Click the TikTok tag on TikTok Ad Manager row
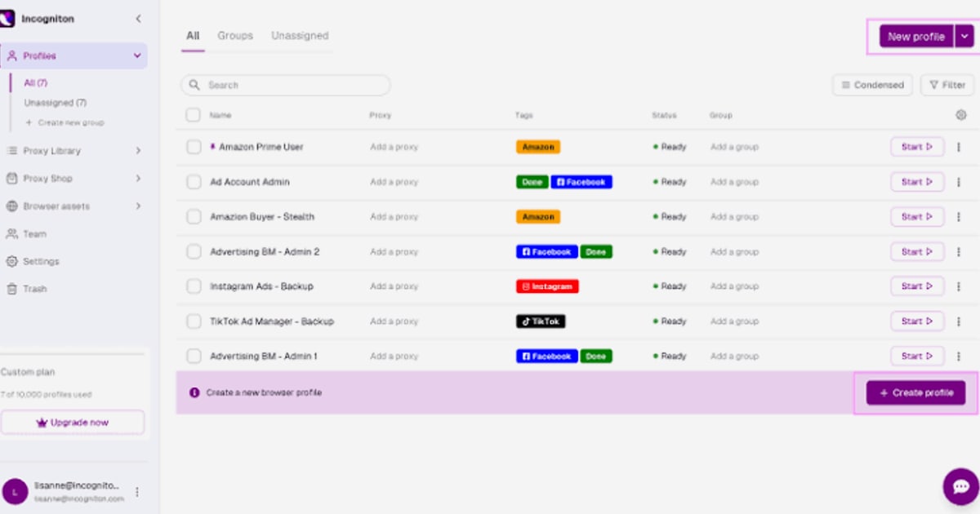Image resolution: width=980 pixels, height=514 pixels. point(541,321)
